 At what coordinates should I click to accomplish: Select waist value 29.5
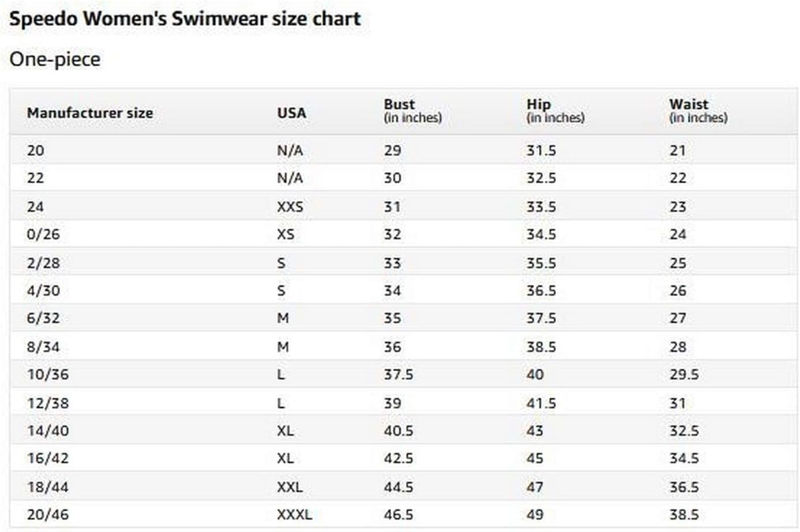[684, 374]
